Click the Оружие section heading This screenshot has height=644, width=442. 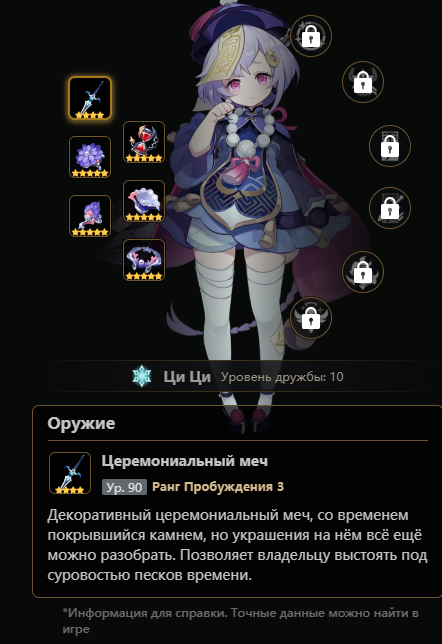point(81,423)
